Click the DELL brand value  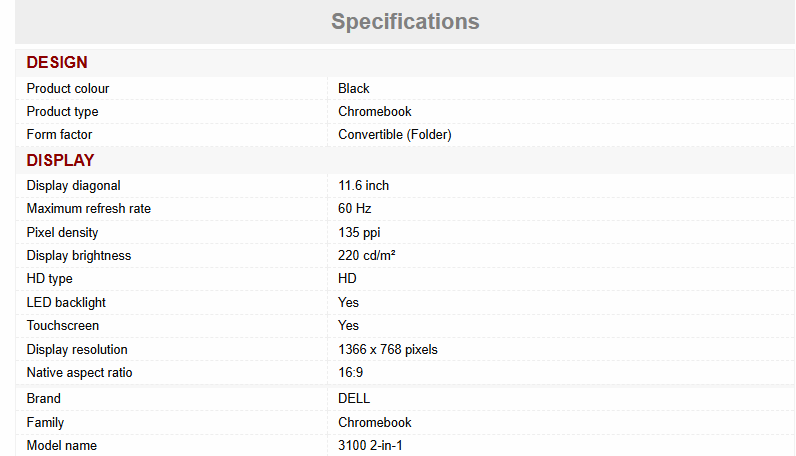tap(354, 399)
